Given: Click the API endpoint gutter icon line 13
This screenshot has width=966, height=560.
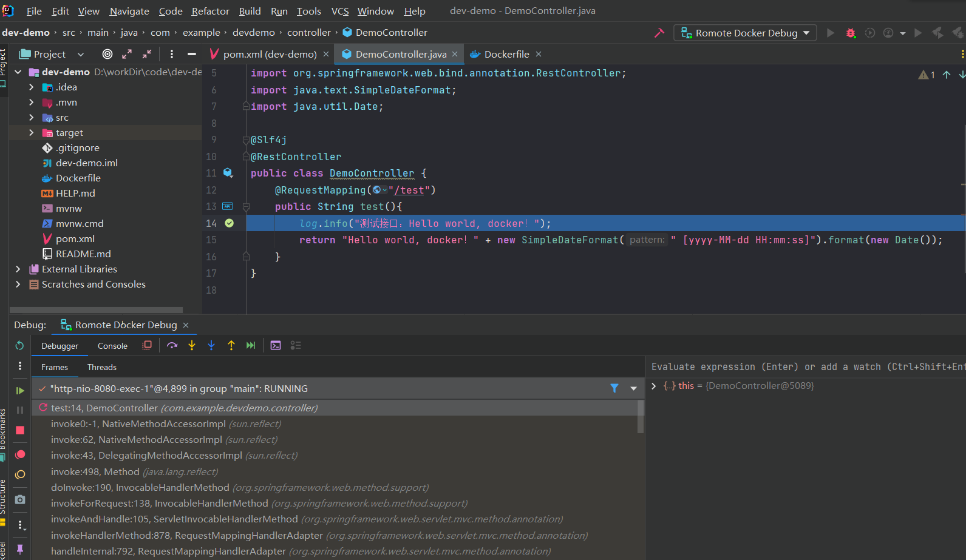Looking at the screenshot, I should (228, 206).
